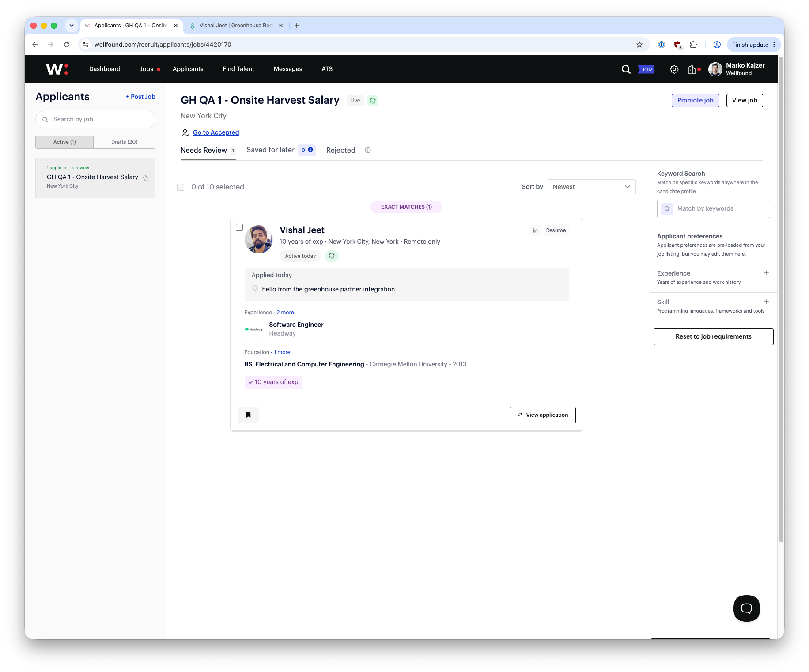Close the Vishal Jeet Greenhouse tab

click(281, 26)
